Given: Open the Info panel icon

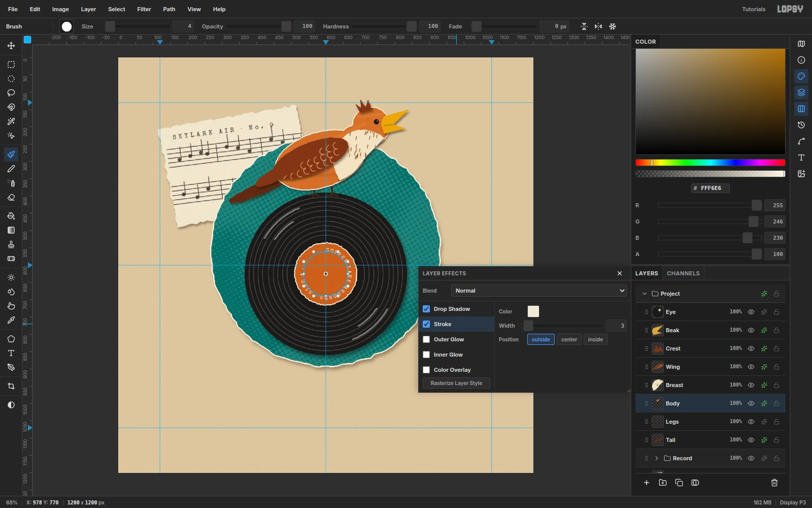Looking at the screenshot, I should (x=801, y=60).
